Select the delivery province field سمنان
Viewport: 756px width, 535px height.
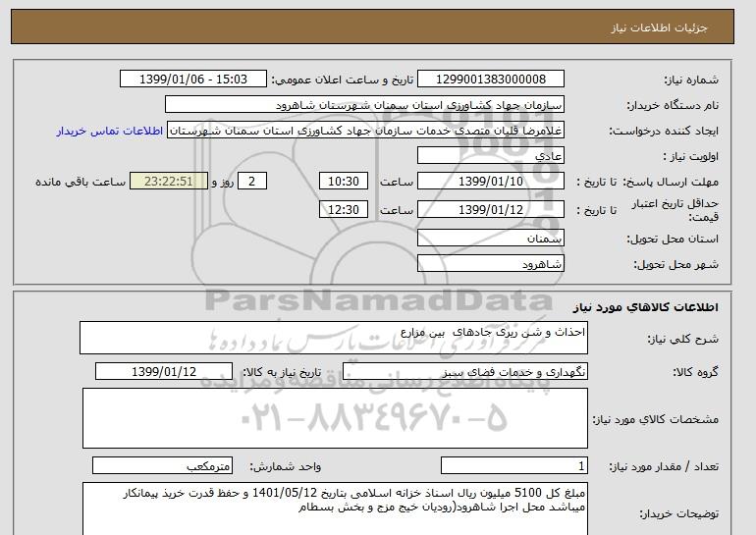pyautogui.click(x=490, y=239)
